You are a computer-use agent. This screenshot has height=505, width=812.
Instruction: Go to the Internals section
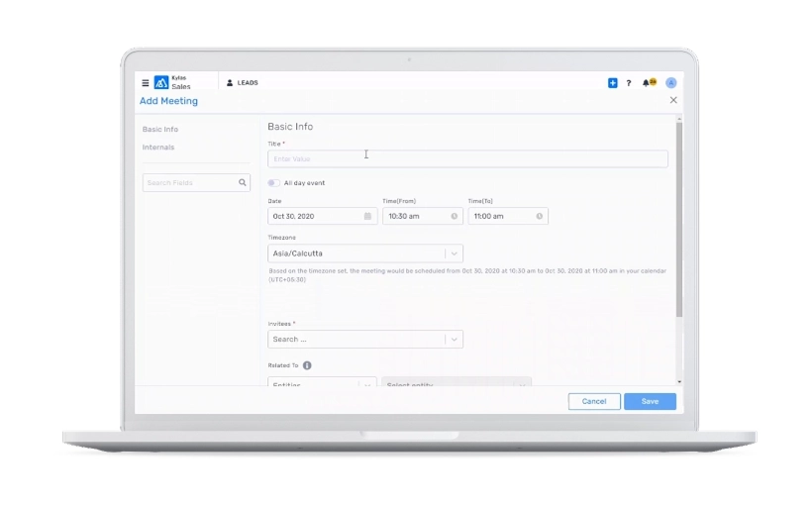tap(158, 148)
